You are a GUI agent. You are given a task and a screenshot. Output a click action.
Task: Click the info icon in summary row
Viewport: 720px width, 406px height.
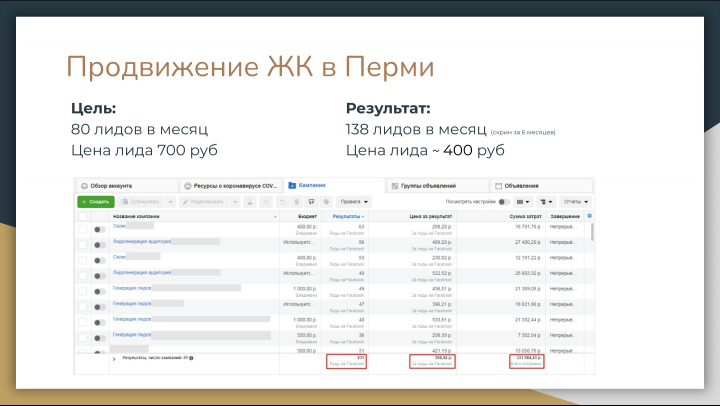click(191, 358)
